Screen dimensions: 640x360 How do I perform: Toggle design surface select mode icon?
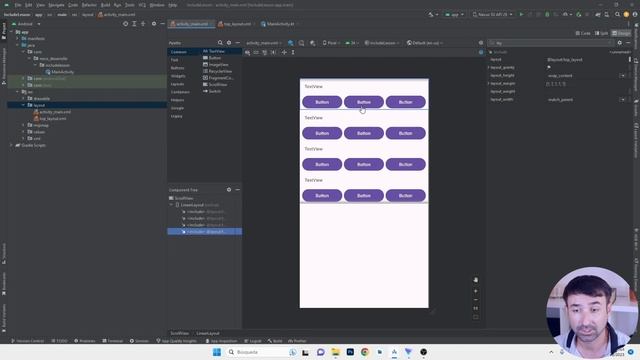pyautogui.click(x=291, y=43)
